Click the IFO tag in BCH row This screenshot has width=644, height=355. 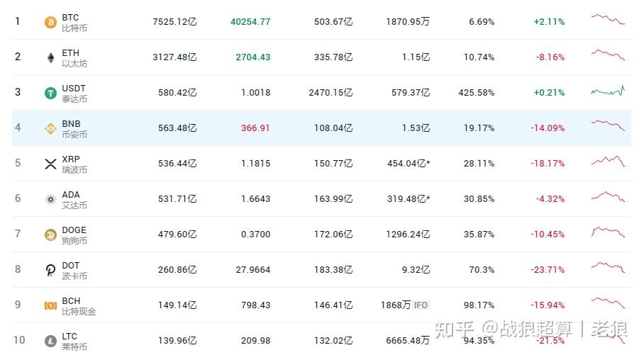(x=421, y=305)
